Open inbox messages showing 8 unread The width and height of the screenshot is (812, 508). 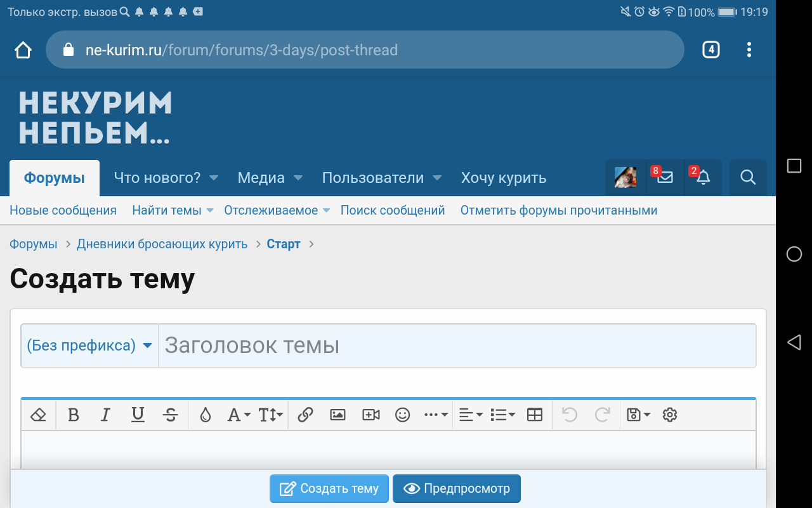coord(665,178)
